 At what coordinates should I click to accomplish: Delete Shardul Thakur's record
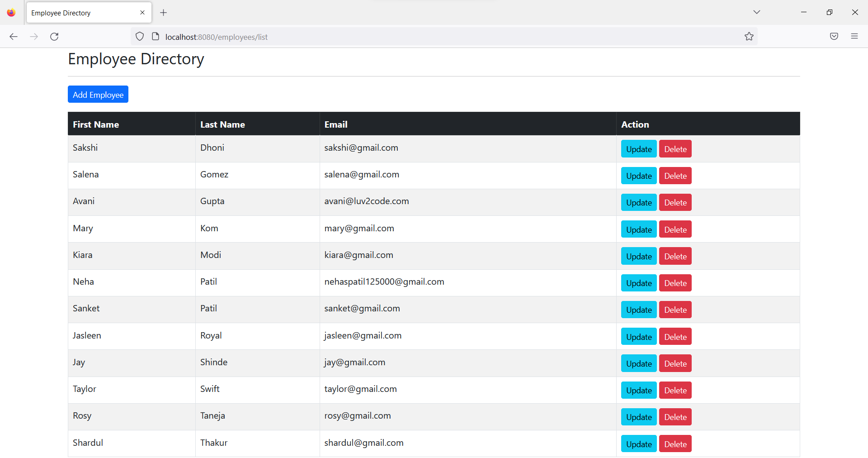pos(675,444)
